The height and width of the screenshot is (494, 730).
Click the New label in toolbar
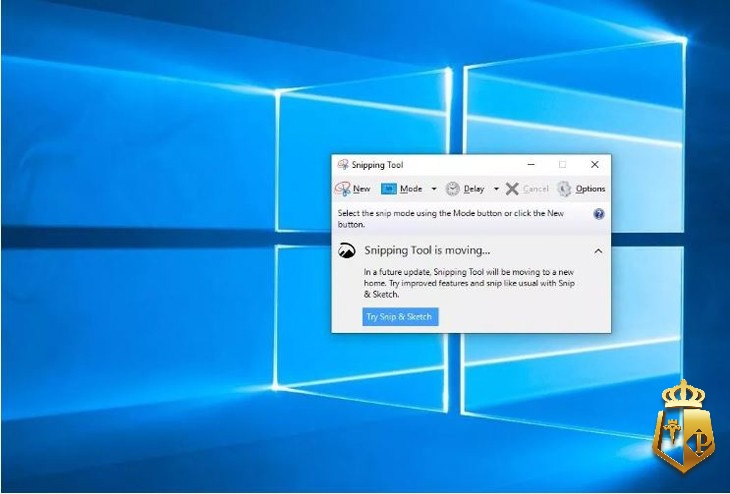point(361,189)
